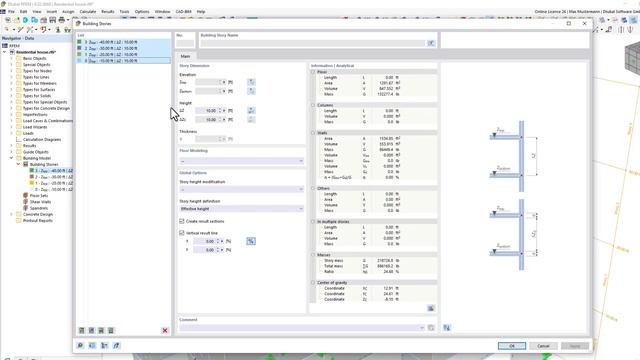The image size is (640, 360).
Task: Click the icon at bottom right of the information table
Action: point(431,308)
